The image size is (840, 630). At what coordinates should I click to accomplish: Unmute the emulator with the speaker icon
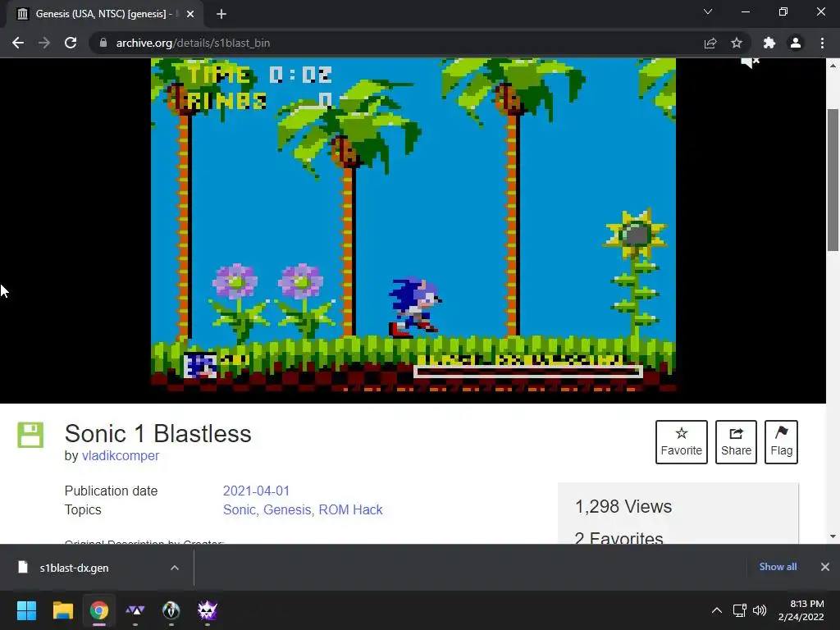point(750,62)
